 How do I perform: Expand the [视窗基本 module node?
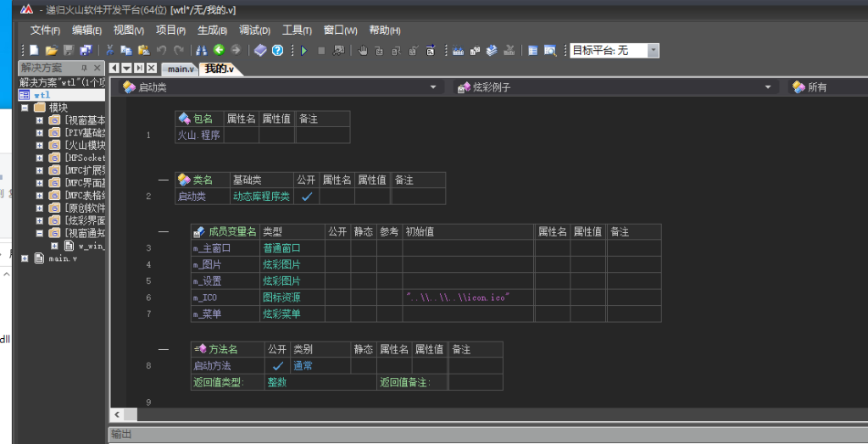pos(39,120)
